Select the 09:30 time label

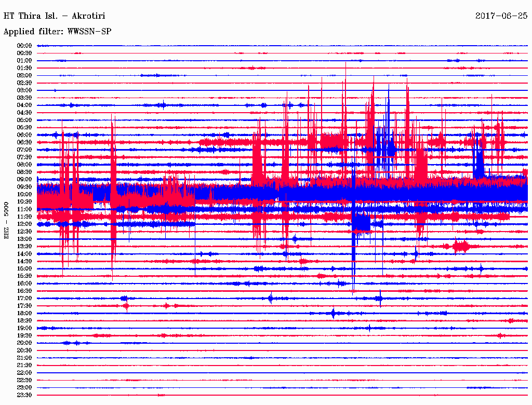pos(24,187)
